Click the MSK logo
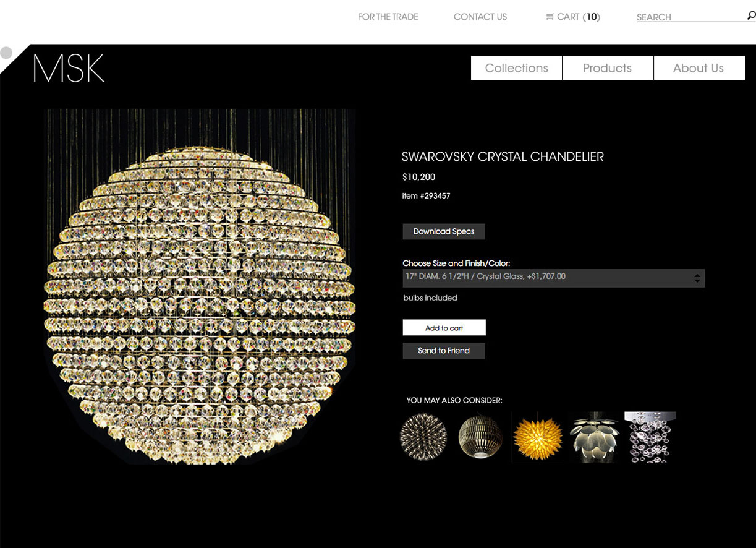This screenshot has height=548, width=756. [x=69, y=68]
